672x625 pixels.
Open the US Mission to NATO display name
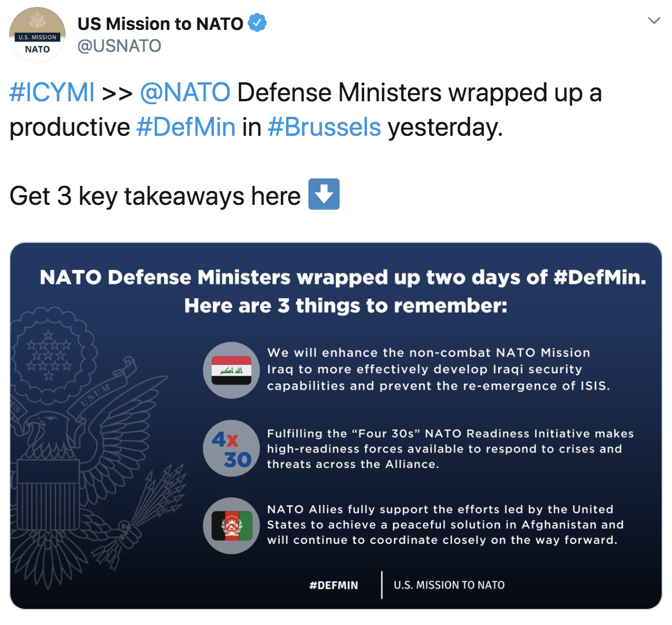[x=161, y=24]
